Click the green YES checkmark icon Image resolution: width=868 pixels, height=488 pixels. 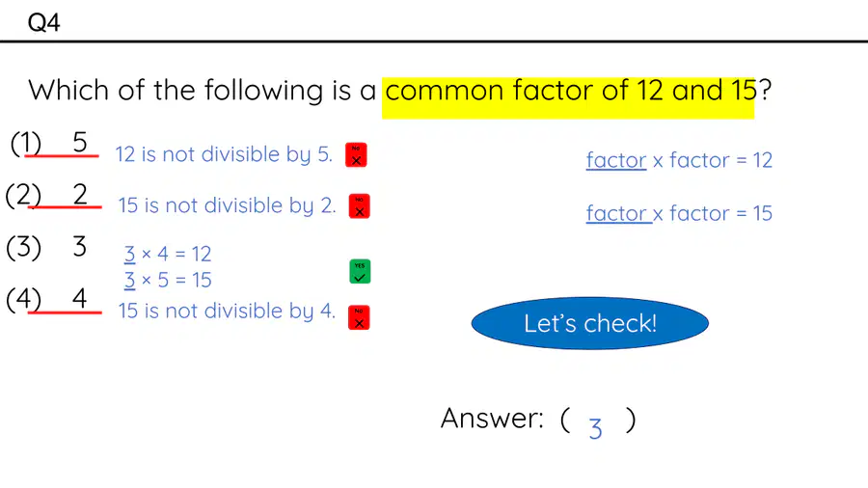click(360, 272)
